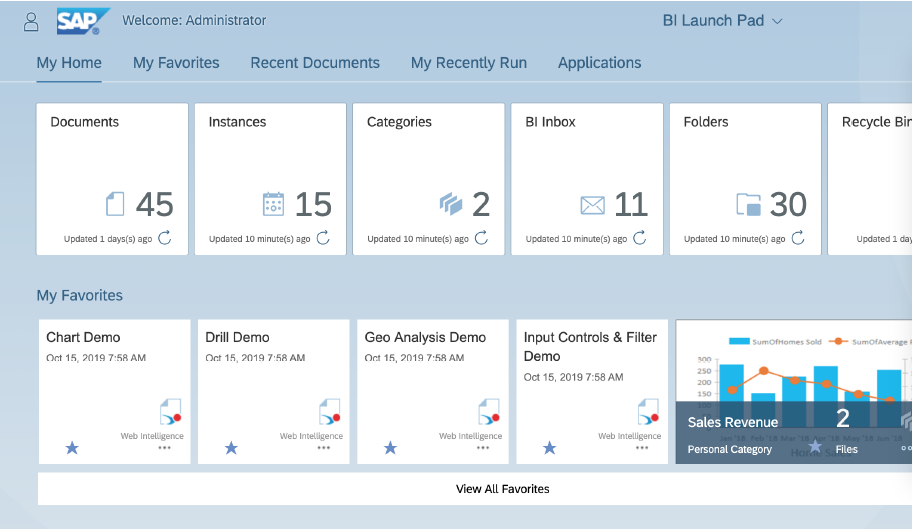This screenshot has height=529, width=912.
Task: Click the Welcome: Administrator text
Action: click(194, 20)
